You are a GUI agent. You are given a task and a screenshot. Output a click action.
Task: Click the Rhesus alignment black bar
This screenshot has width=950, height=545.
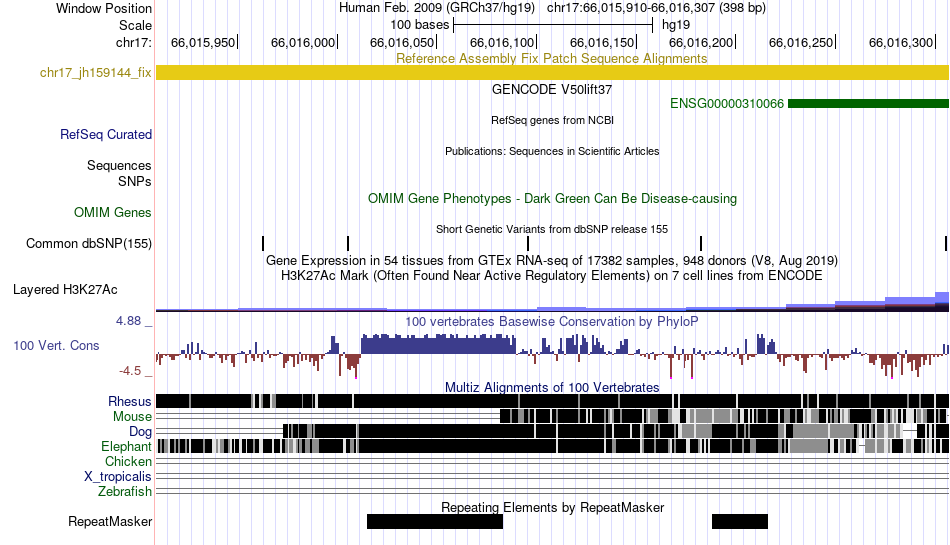click(x=553, y=401)
